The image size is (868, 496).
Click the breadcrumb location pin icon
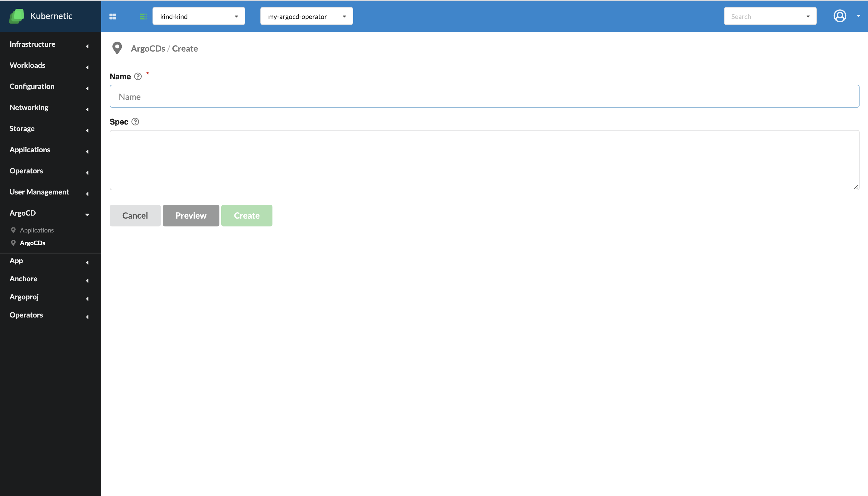(117, 48)
